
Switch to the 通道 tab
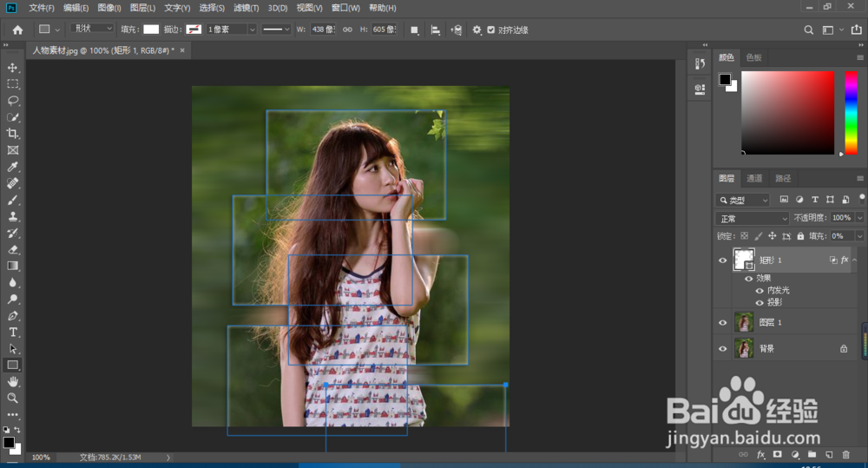[x=754, y=179]
